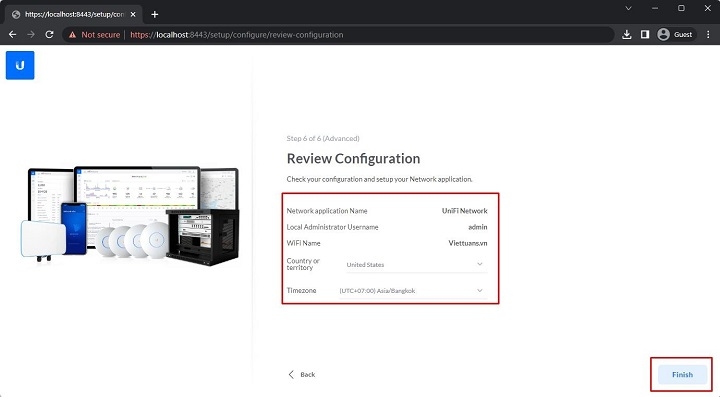Click the Finish button
The height and width of the screenshot is (397, 720).
682,375
